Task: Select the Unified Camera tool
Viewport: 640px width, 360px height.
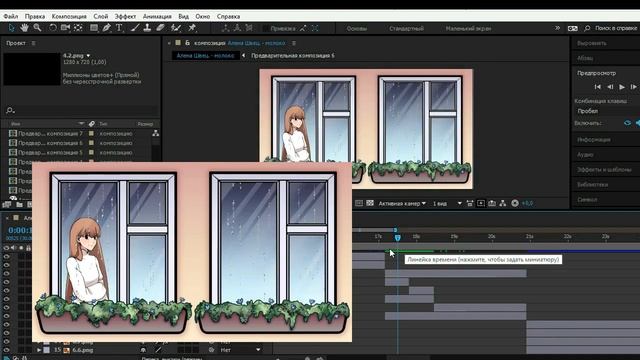Action: pyautogui.click(x=65, y=28)
